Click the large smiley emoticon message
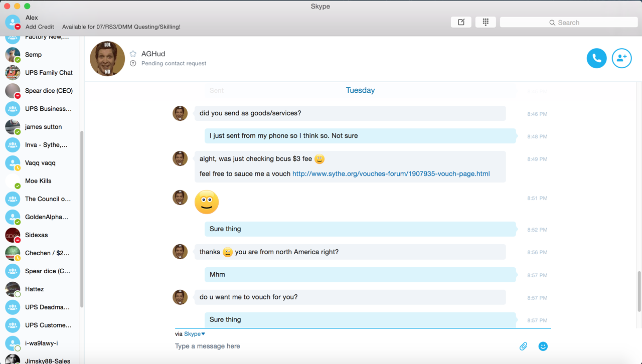Image resolution: width=642 pixels, height=364 pixels. coord(207,202)
